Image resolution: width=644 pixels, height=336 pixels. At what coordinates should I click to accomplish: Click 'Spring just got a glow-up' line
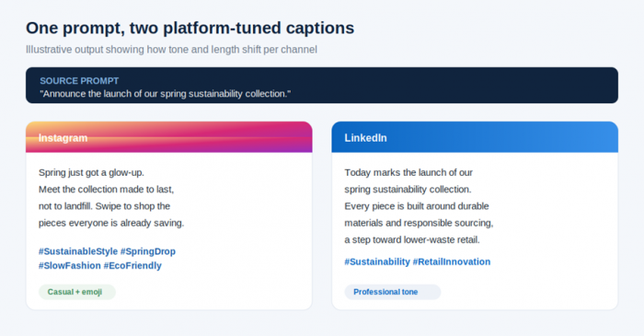click(x=91, y=172)
